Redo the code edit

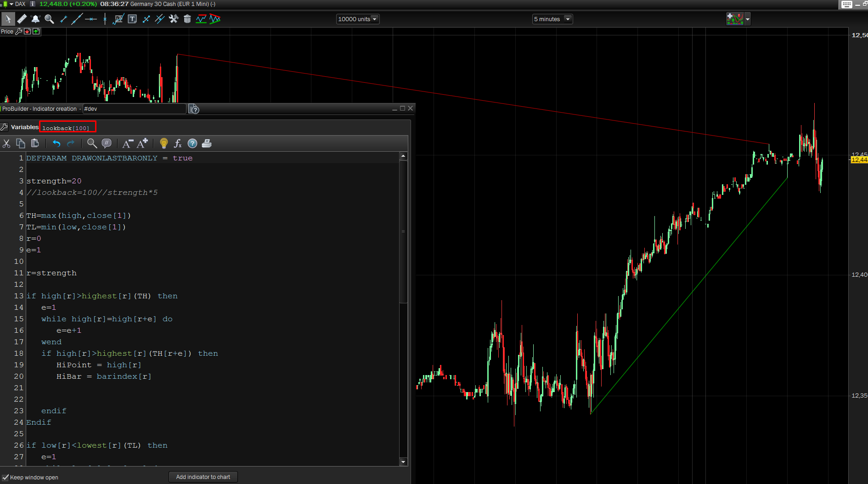coord(71,143)
